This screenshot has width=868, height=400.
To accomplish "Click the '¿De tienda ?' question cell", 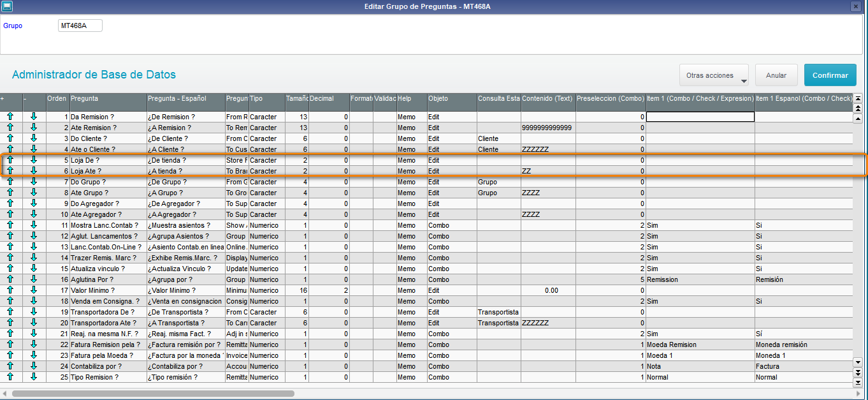I will 185,160.
